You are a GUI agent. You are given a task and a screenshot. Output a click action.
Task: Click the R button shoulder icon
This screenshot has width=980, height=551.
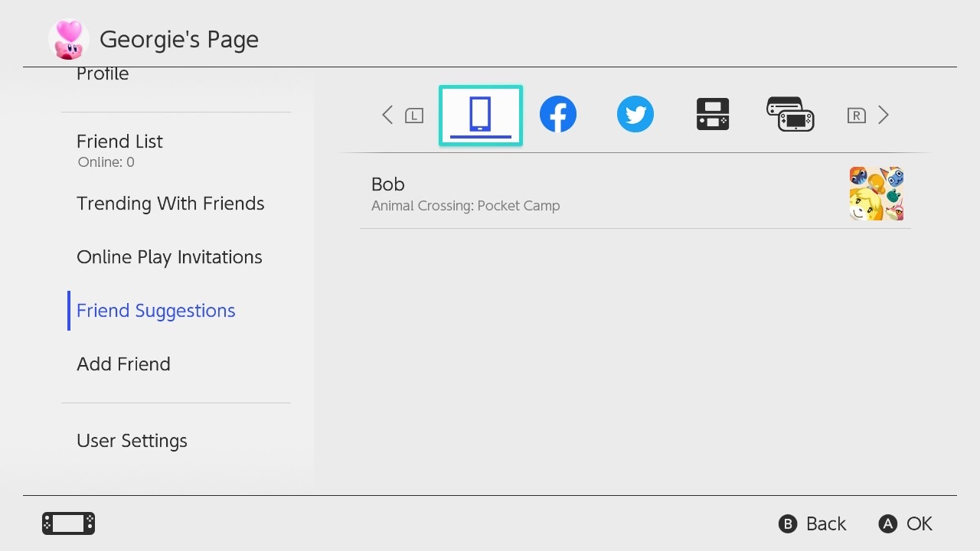tap(856, 115)
